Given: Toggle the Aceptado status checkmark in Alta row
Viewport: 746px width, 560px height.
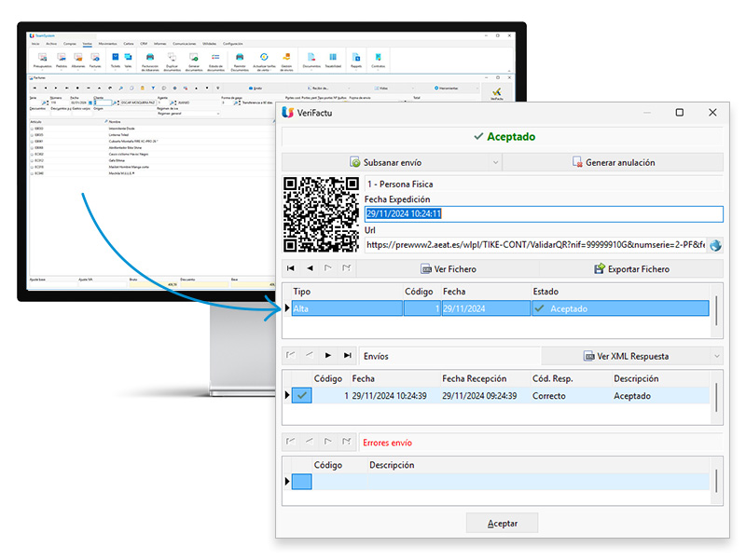Looking at the screenshot, I should (x=539, y=308).
